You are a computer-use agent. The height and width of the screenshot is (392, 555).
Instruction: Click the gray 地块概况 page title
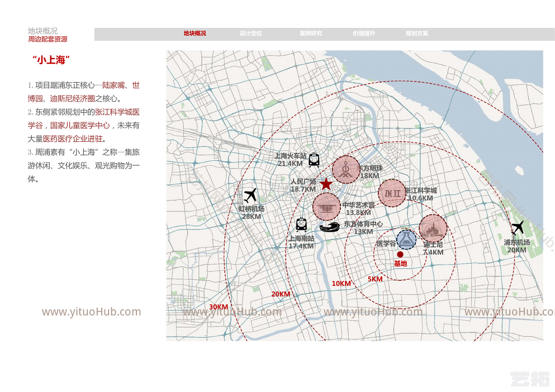point(43,31)
